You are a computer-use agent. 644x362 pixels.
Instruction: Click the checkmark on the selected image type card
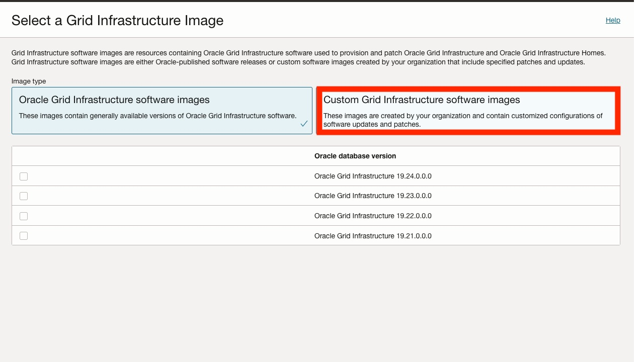pos(304,123)
